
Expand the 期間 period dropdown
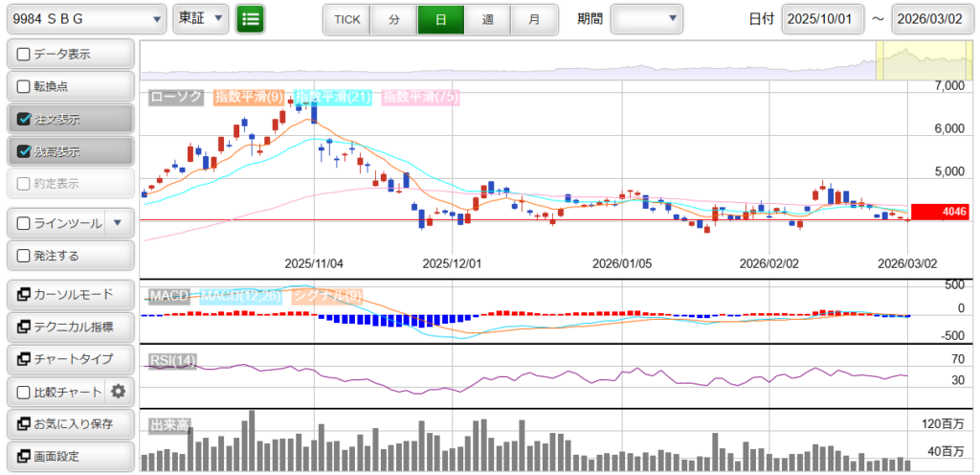[x=647, y=18]
